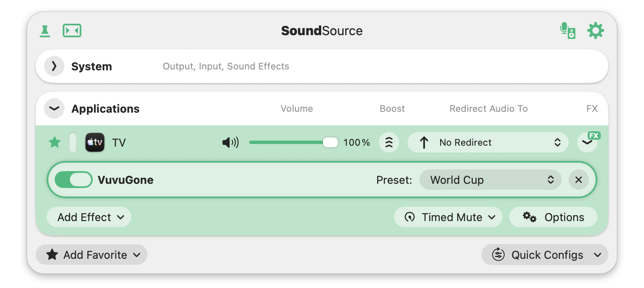Click the Redirect Audio To header
The width and height of the screenshot is (644, 288).
coord(489,108)
